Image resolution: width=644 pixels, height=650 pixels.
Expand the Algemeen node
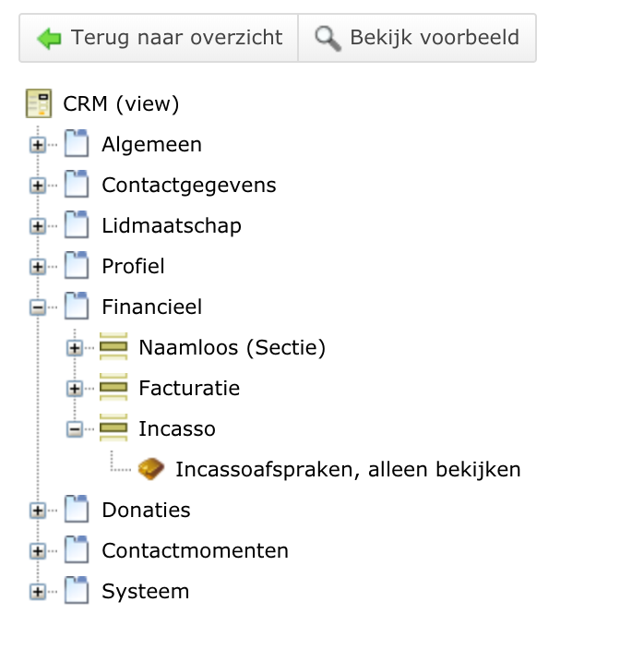tap(38, 145)
